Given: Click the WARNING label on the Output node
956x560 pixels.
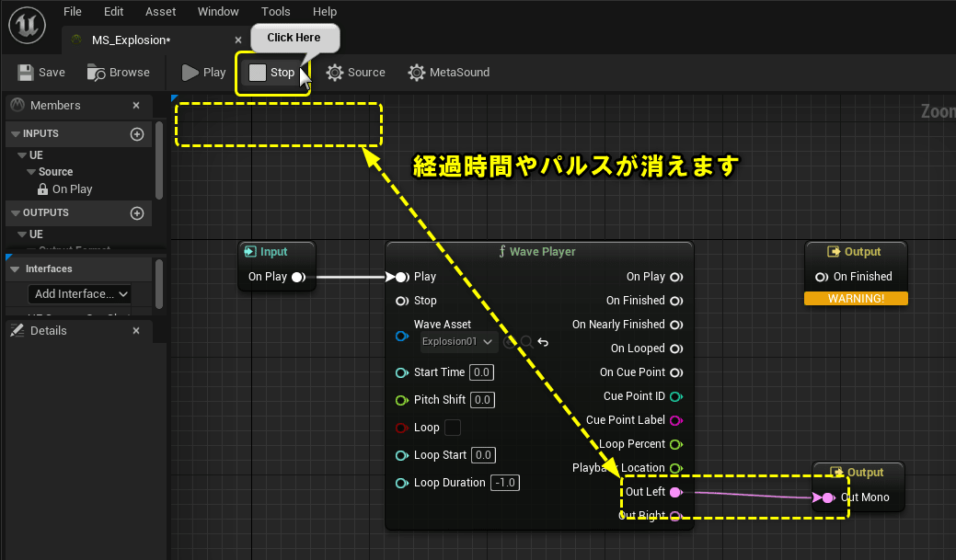Looking at the screenshot, I should click(x=856, y=298).
